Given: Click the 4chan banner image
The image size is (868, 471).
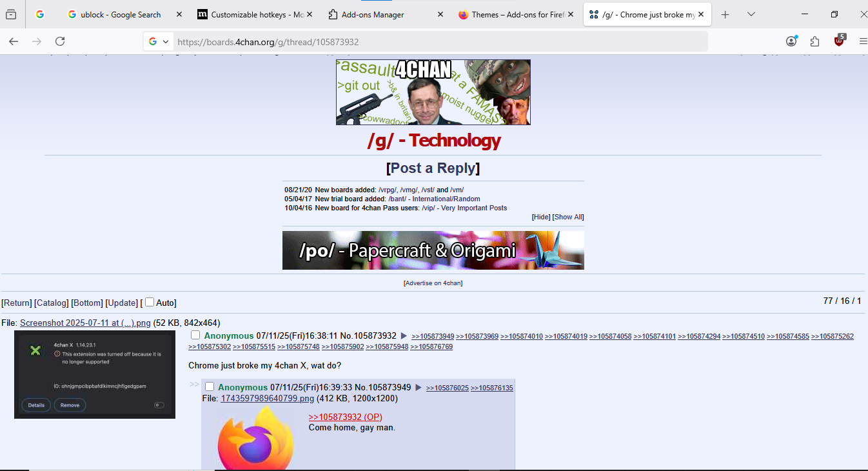Looking at the screenshot, I should tap(433, 92).
